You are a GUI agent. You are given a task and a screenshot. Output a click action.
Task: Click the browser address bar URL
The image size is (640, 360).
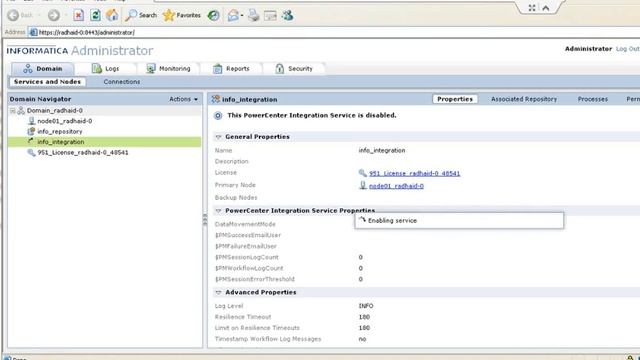(87, 32)
